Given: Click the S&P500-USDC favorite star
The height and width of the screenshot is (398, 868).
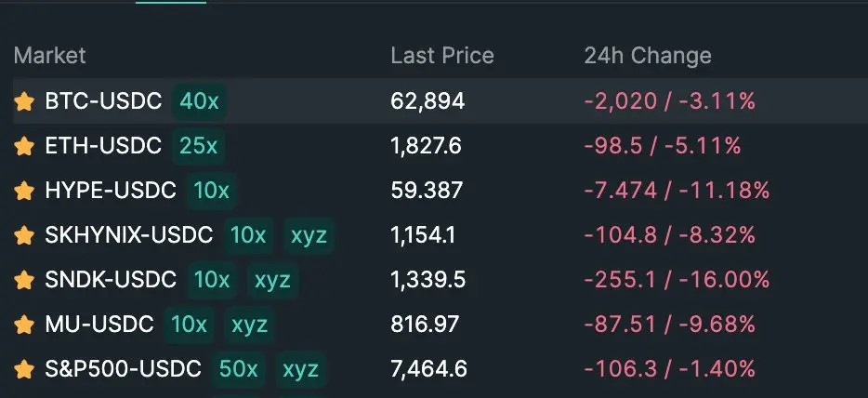Looking at the screenshot, I should (24, 369).
